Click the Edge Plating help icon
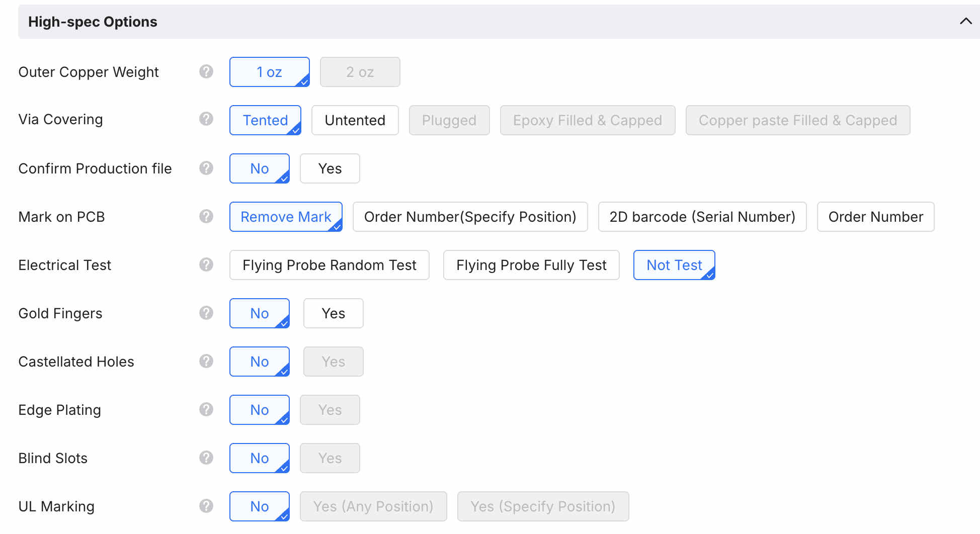Image resolution: width=980 pixels, height=534 pixels. [206, 409]
